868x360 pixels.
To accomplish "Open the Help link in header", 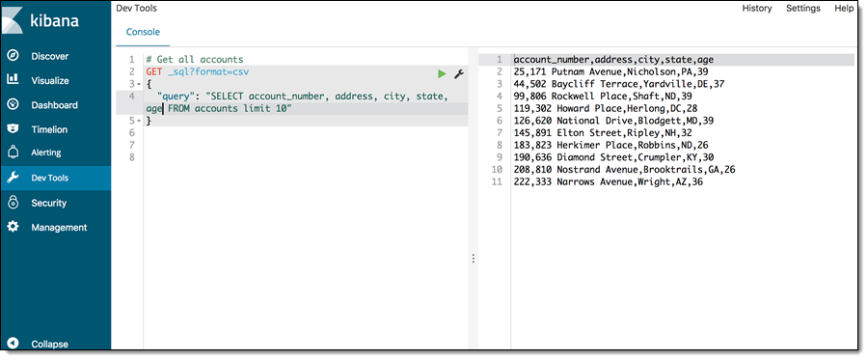I will [x=844, y=9].
